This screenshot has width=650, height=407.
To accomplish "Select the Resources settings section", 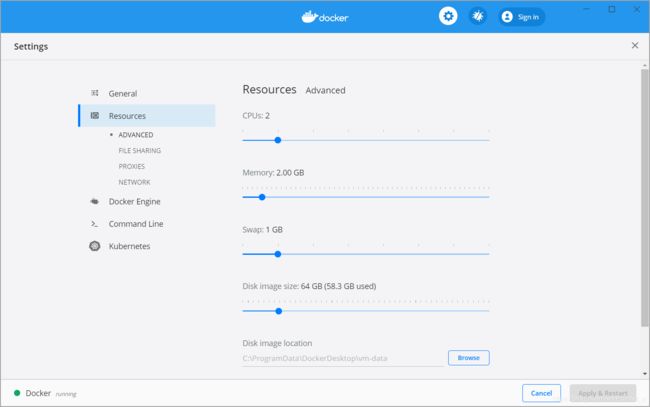I will pyautogui.click(x=147, y=116).
